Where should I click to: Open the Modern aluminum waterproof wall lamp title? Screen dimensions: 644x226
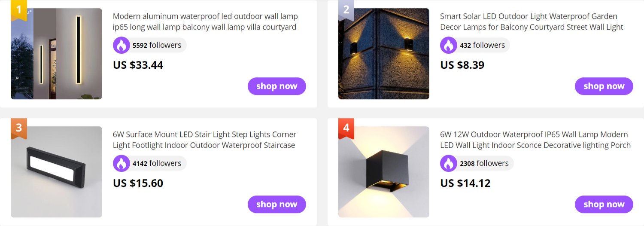pos(205,22)
